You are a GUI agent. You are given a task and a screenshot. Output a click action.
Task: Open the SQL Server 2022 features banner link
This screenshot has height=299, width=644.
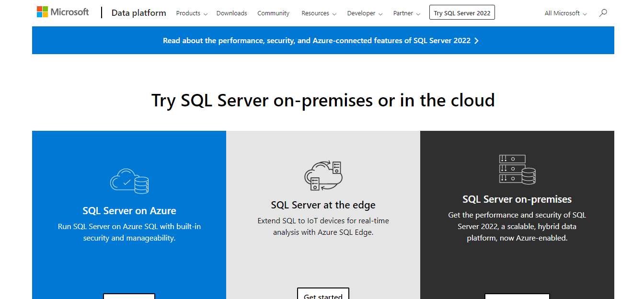click(317, 41)
